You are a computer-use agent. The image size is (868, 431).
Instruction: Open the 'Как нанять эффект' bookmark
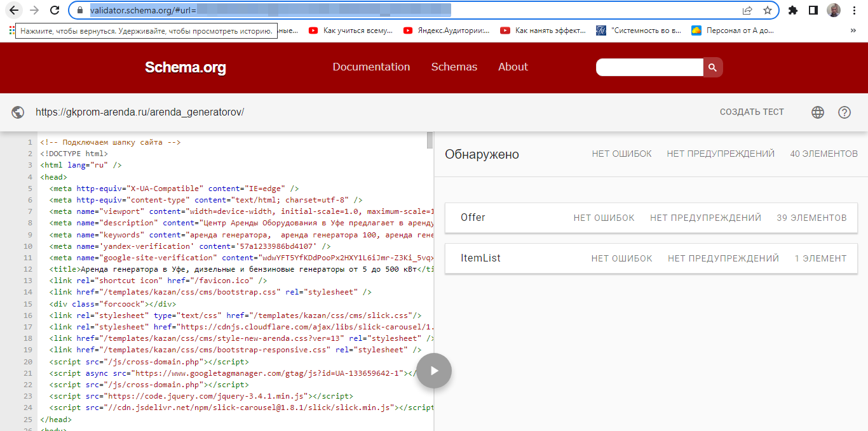(x=543, y=30)
